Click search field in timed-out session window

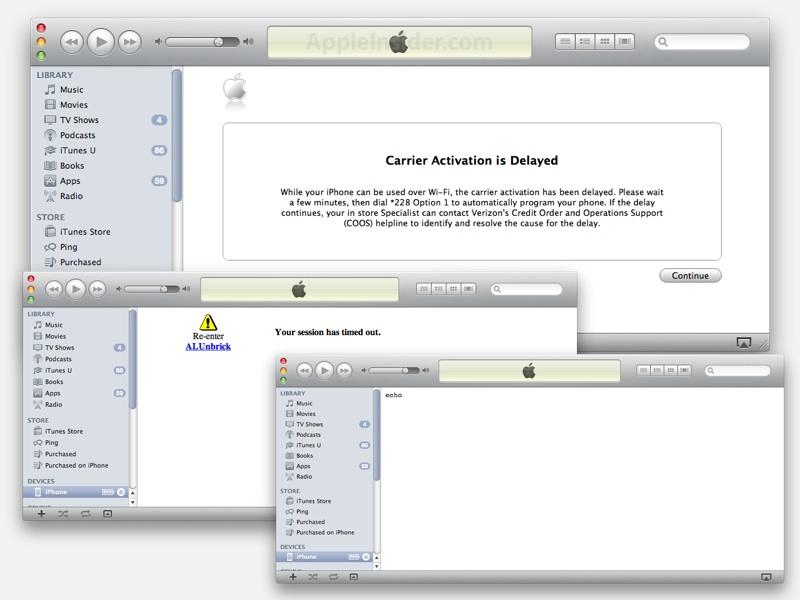[527, 289]
